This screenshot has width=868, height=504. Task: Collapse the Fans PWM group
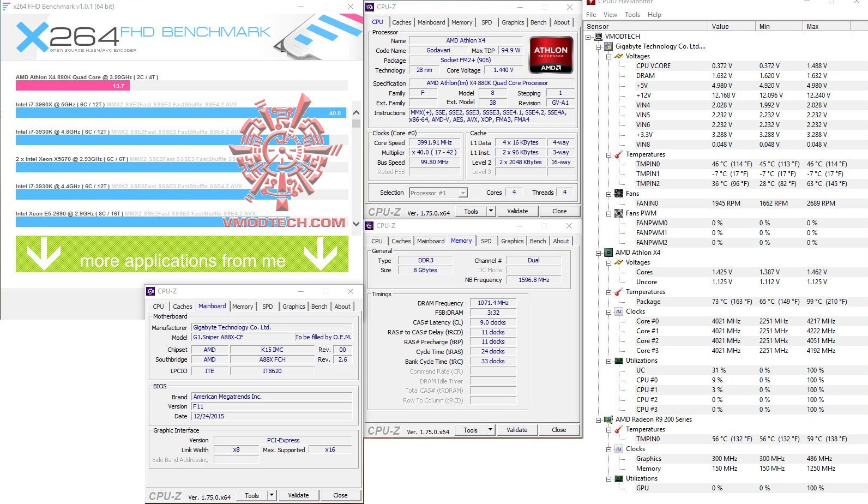pos(608,213)
